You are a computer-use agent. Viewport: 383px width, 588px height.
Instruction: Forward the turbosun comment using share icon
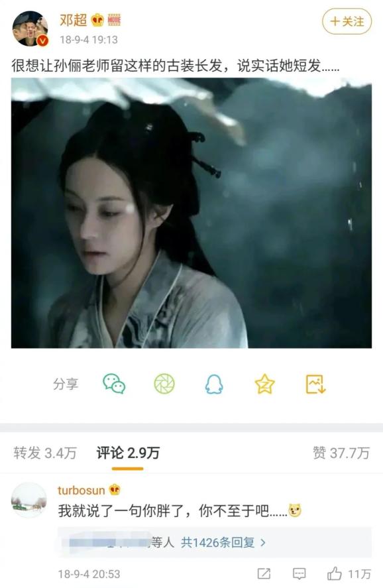click(x=264, y=573)
